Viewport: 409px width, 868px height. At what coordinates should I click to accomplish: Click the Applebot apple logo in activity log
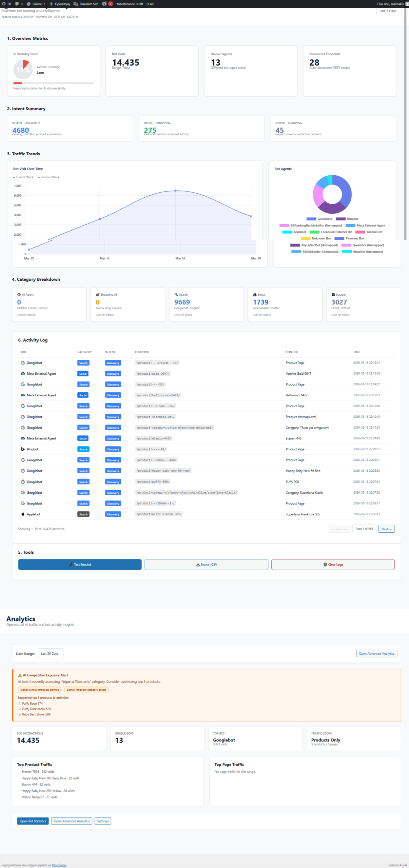pos(23,514)
